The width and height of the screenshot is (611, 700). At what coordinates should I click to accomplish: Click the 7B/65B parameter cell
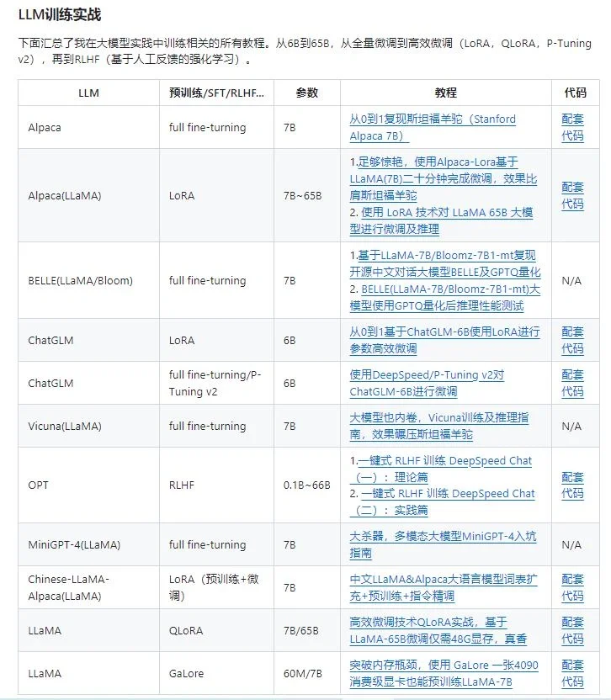pyautogui.click(x=307, y=630)
